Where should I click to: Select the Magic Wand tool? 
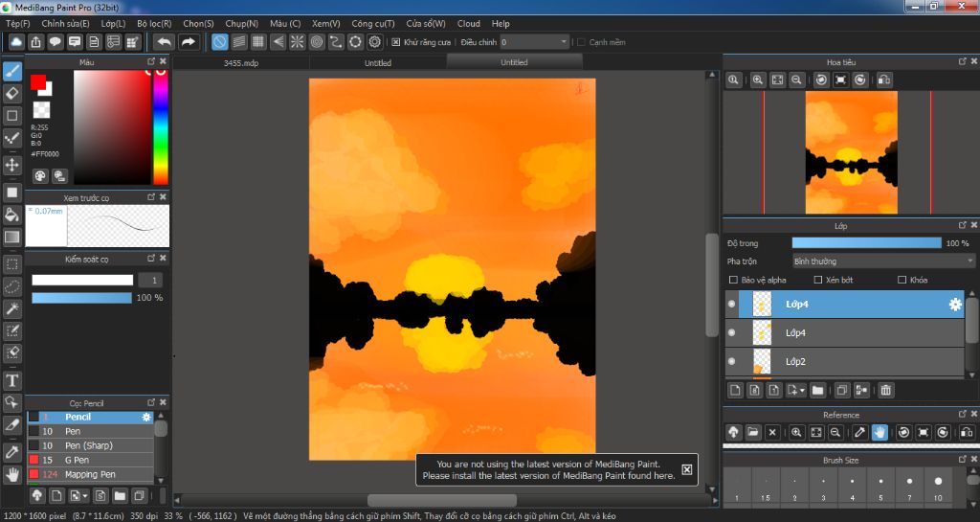(11, 308)
